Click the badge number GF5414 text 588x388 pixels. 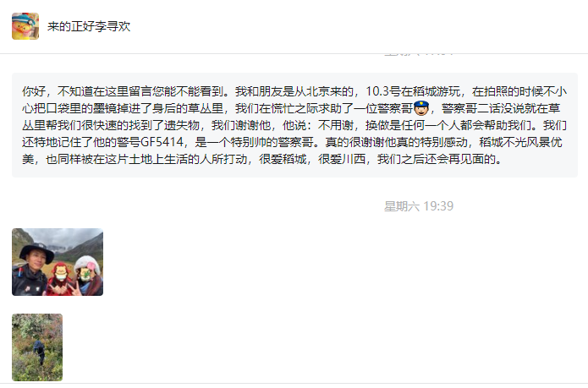[x=162, y=142]
